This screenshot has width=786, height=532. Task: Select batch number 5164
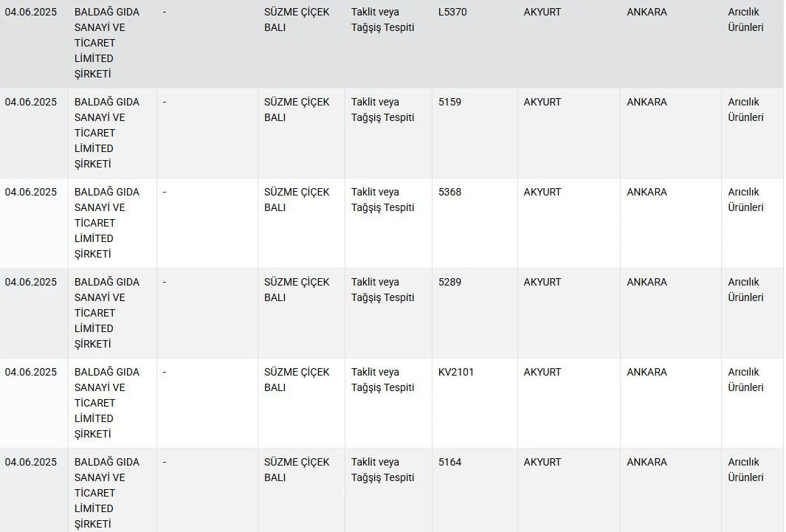tap(449, 462)
